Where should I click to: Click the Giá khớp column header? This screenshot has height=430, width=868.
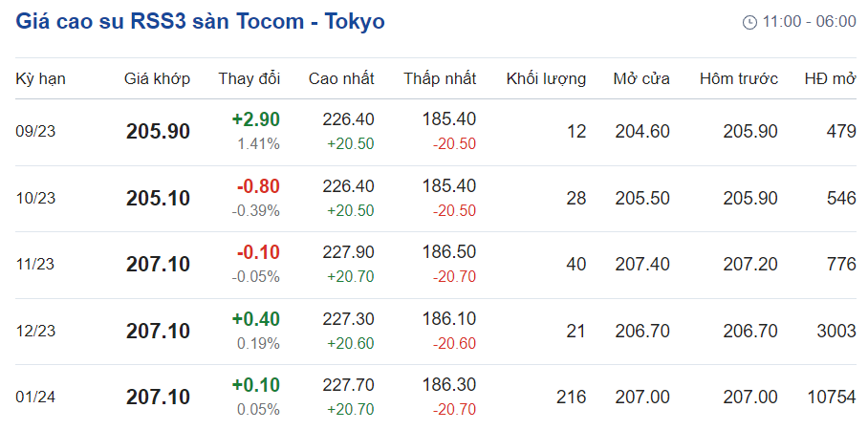(157, 78)
